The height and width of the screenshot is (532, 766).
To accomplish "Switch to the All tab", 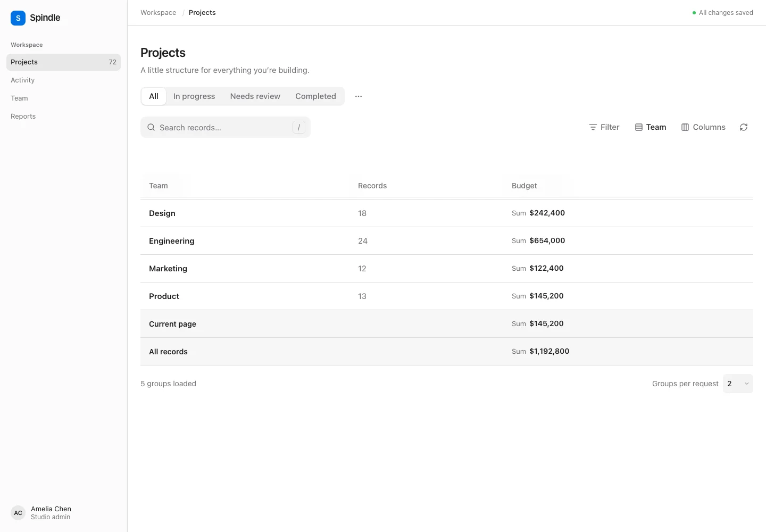I will tap(154, 96).
